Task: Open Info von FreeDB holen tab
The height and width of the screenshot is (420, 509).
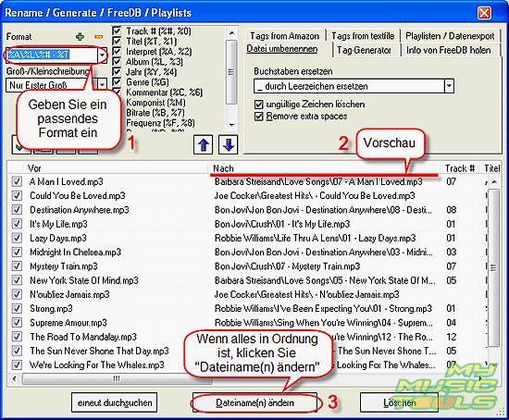Action: 448,50
